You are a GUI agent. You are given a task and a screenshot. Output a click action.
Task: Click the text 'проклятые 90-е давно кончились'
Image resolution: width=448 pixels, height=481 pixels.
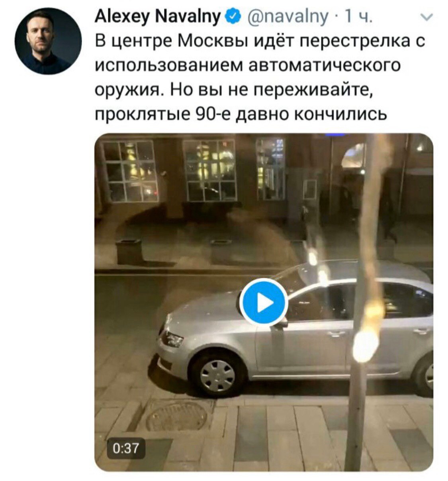point(241,115)
